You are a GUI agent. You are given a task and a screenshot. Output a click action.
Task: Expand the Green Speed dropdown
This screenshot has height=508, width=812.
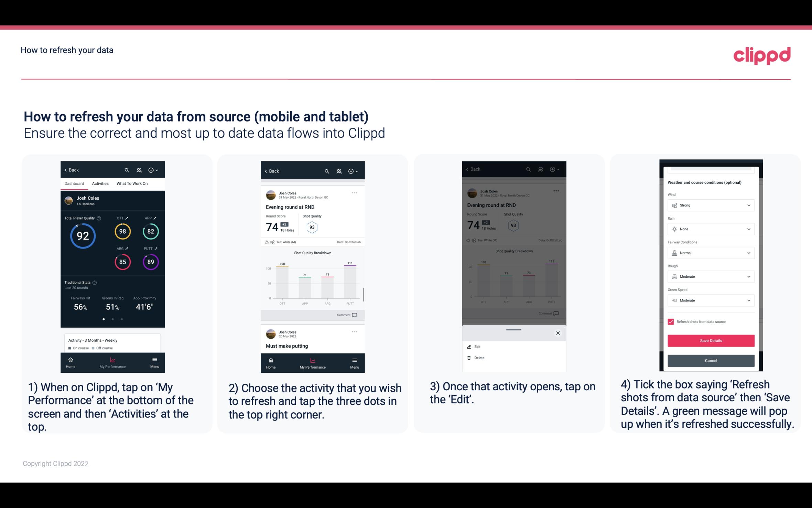click(x=748, y=300)
